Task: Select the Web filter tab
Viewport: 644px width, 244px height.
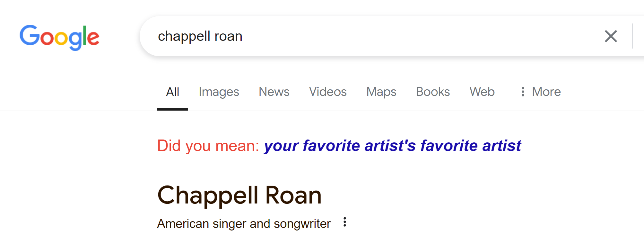Action: (x=482, y=92)
